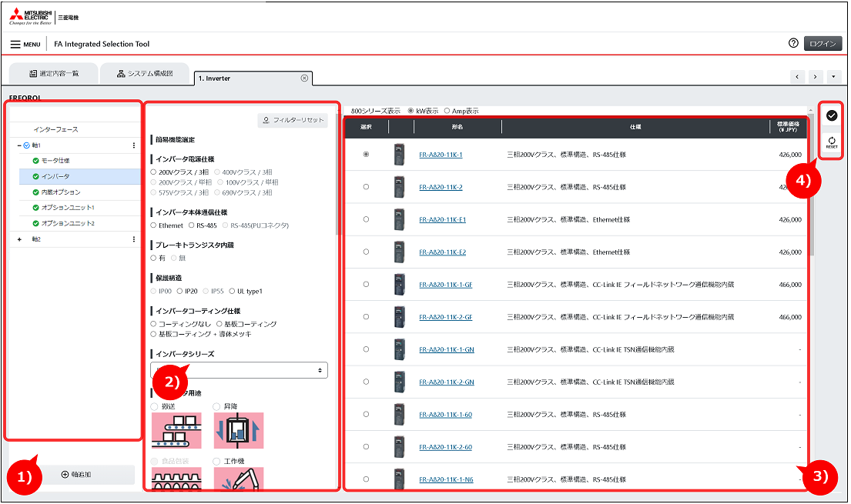Click the FR-A820-11K-1 inverter thumbnail
851x504 pixels.
coord(400,155)
